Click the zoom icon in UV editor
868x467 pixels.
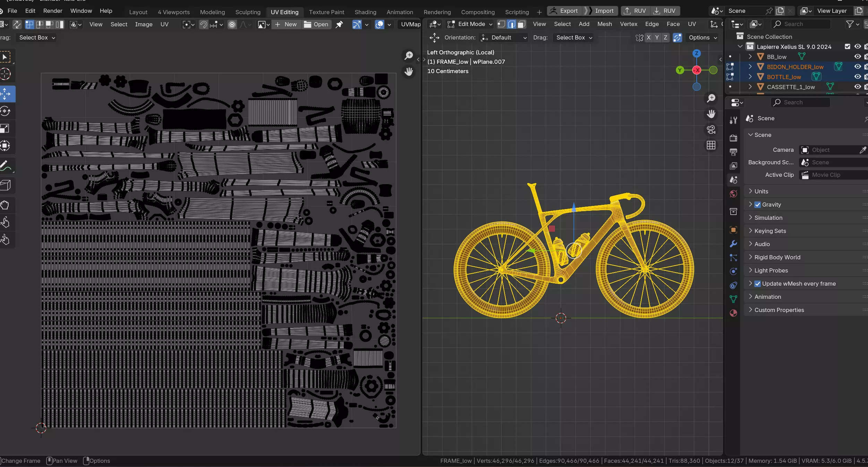click(409, 55)
